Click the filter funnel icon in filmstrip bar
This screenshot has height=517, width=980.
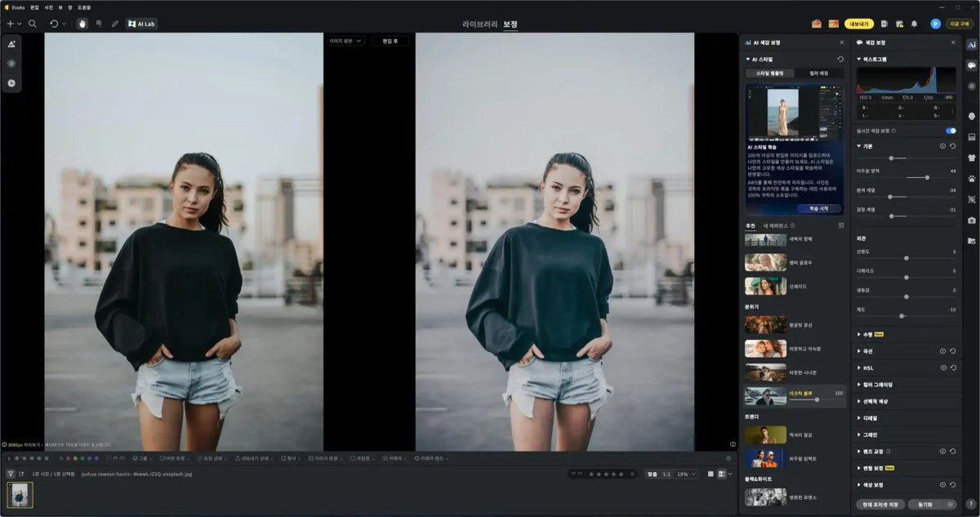point(11,474)
